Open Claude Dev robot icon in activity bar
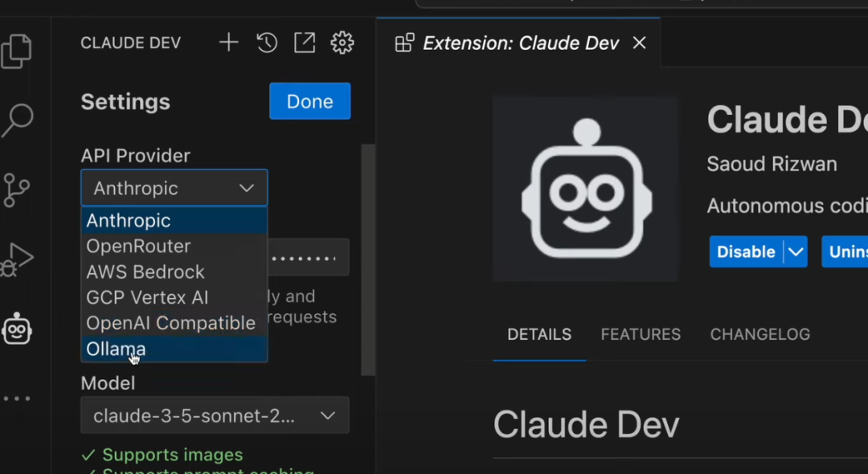This screenshot has width=868, height=474. pyautogui.click(x=17, y=329)
